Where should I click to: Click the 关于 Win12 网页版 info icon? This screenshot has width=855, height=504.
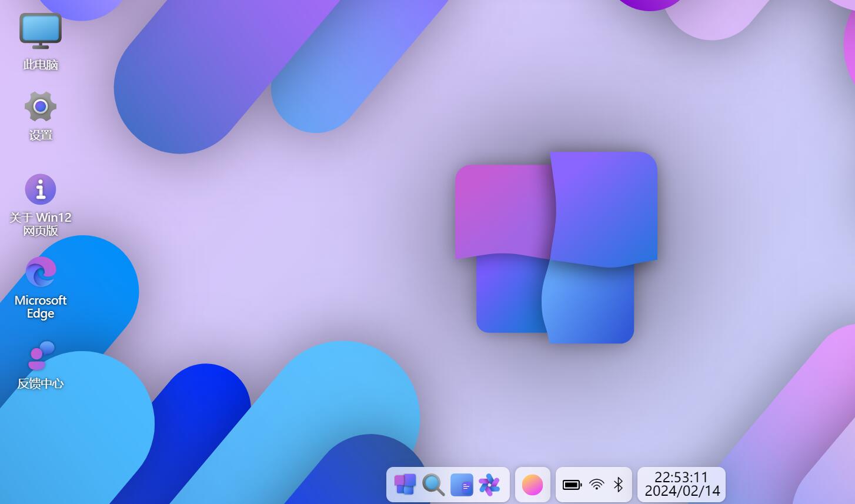pyautogui.click(x=41, y=189)
